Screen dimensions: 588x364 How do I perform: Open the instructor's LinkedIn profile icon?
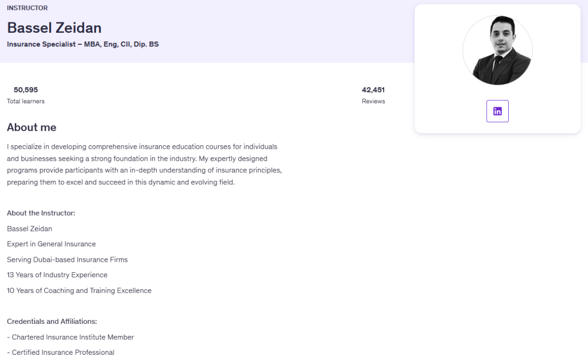(497, 111)
